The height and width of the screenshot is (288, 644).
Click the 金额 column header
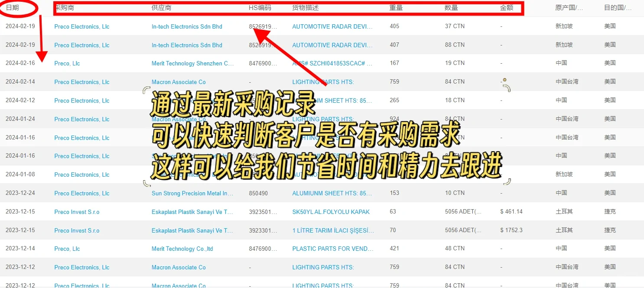pyautogui.click(x=507, y=8)
